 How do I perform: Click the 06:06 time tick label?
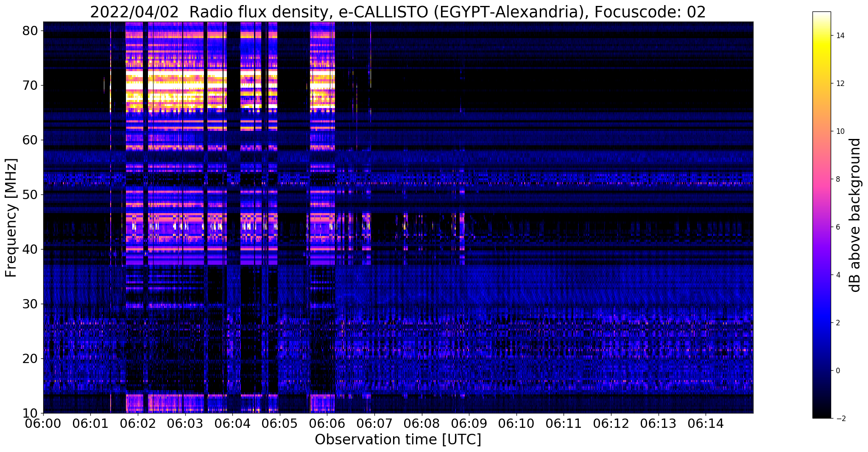(x=327, y=423)
